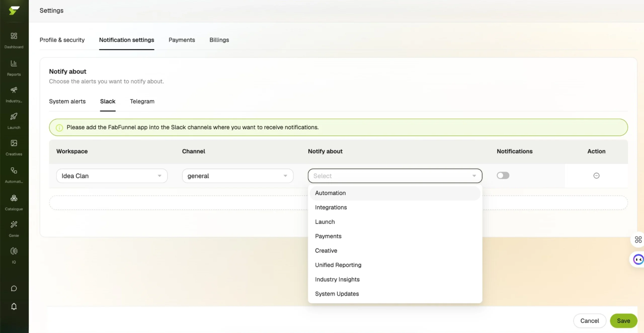
Task: Click the green Save button
Action: (624, 321)
